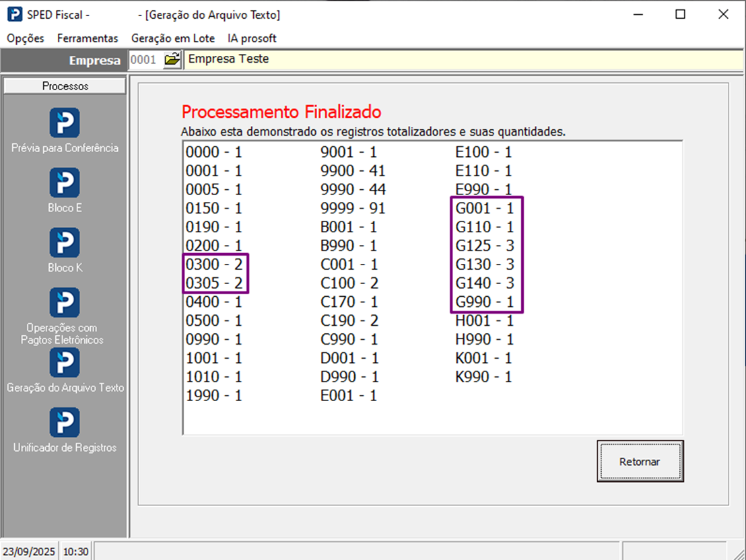Open the Opções menu

pyautogui.click(x=26, y=38)
